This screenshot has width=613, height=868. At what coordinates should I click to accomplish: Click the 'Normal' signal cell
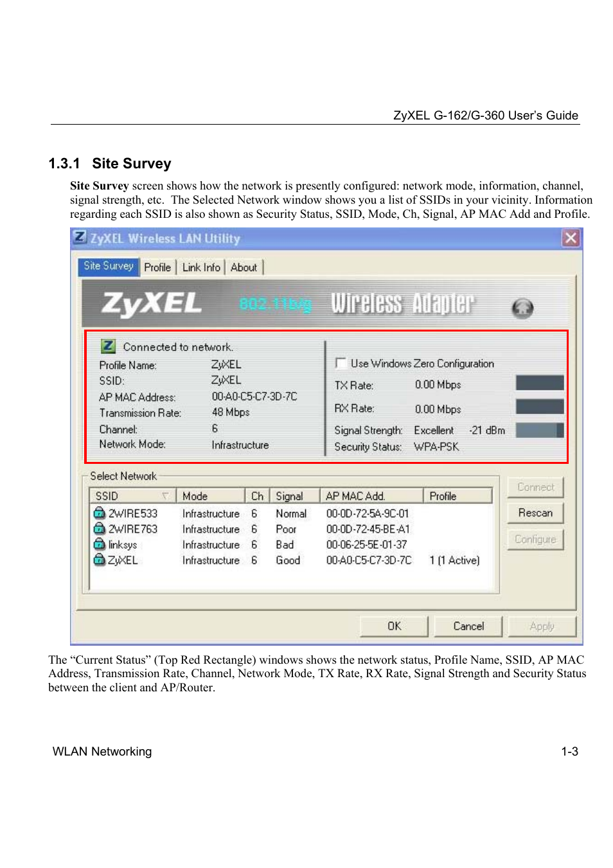291,513
